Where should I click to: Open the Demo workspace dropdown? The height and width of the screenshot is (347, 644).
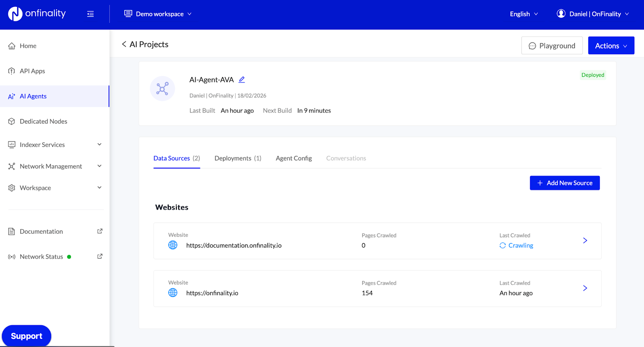(158, 14)
